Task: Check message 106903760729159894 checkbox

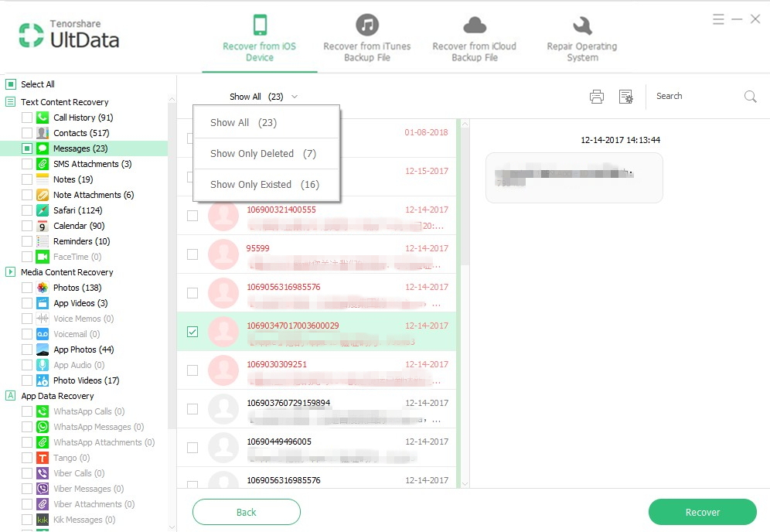Action: 192,409
